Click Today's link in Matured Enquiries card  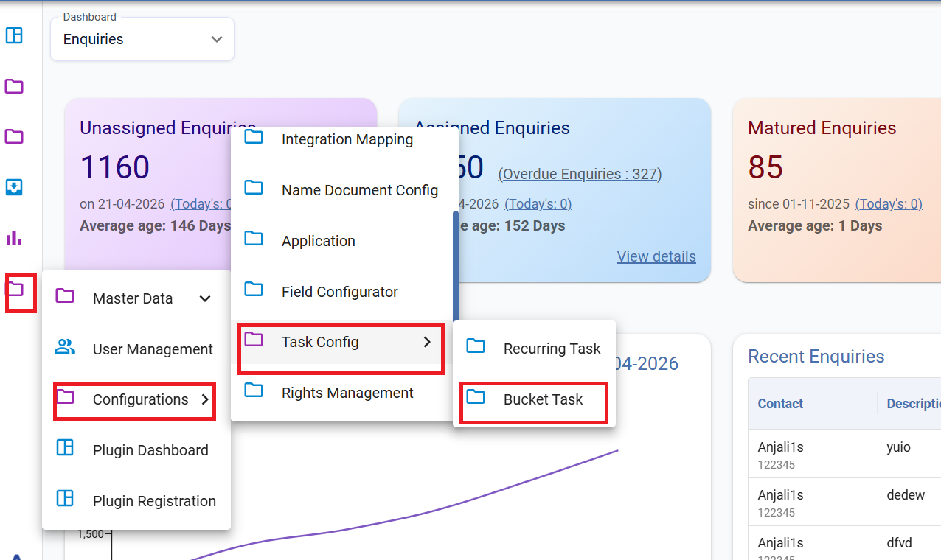[x=889, y=204]
